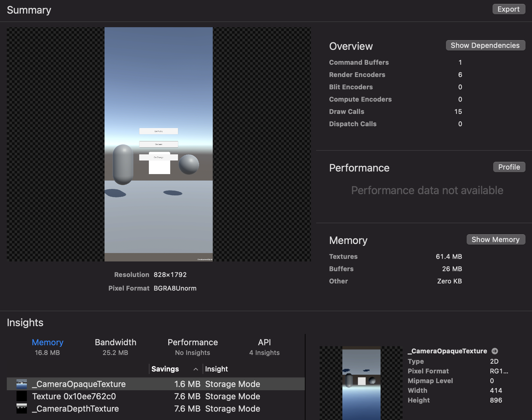Click the Insight column header
The height and width of the screenshot is (420, 532).
pos(216,369)
